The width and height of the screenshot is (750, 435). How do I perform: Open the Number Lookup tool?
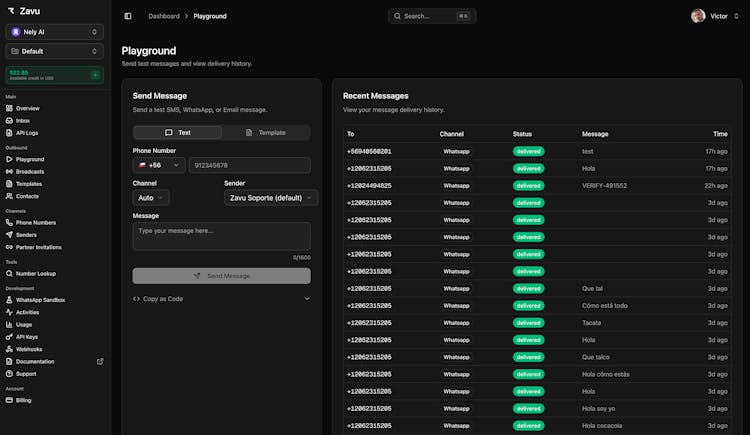pos(35,272)
